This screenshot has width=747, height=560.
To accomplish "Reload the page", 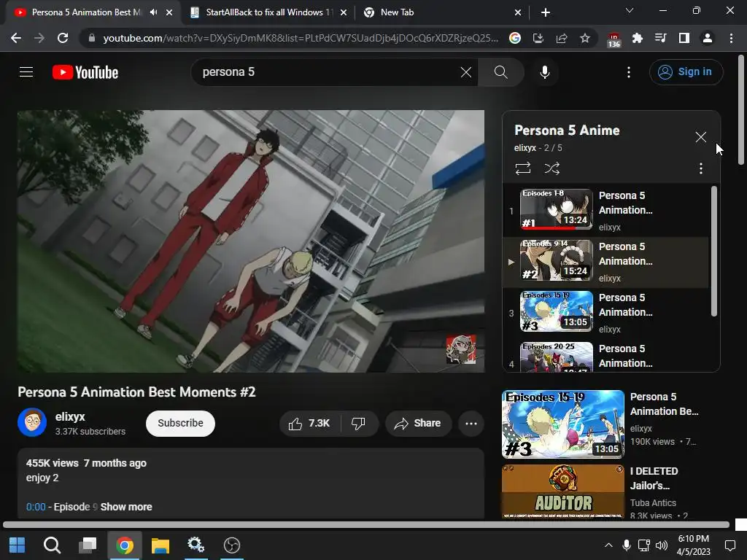I will [x=63, y=38].
